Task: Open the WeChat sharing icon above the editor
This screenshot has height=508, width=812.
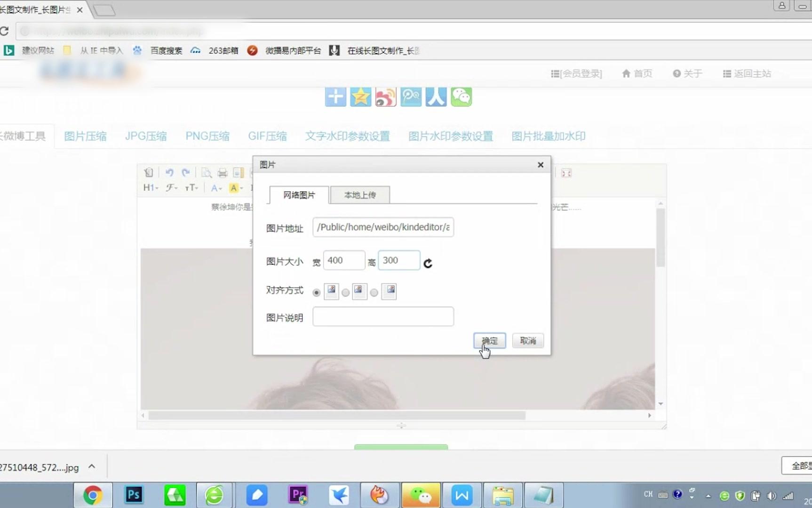Action: pyautogui.click(x=461, y=97)
